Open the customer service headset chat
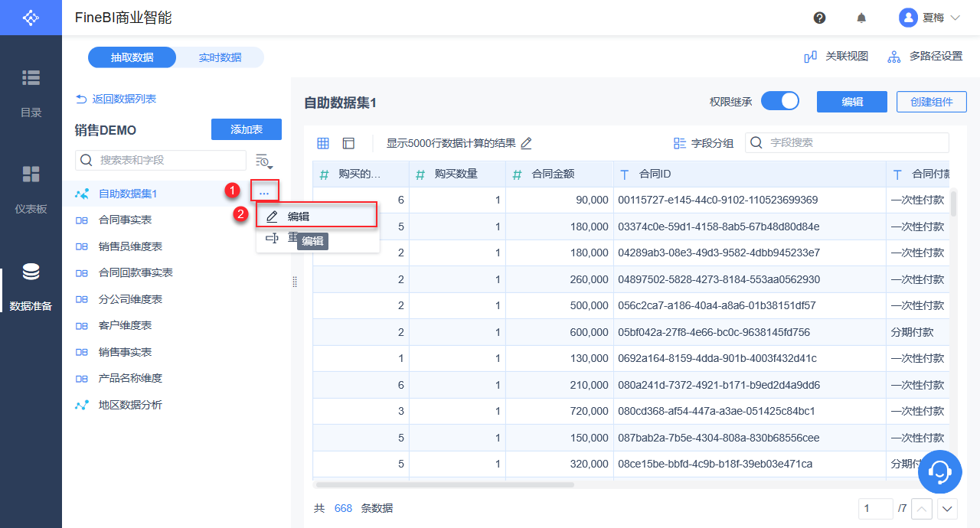The image size is (980, 528). 939,471
